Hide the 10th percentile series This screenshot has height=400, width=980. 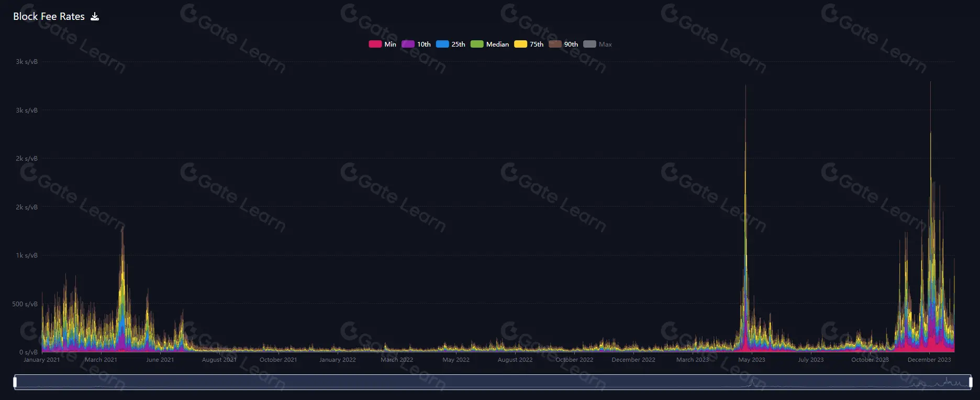(416, 45)
